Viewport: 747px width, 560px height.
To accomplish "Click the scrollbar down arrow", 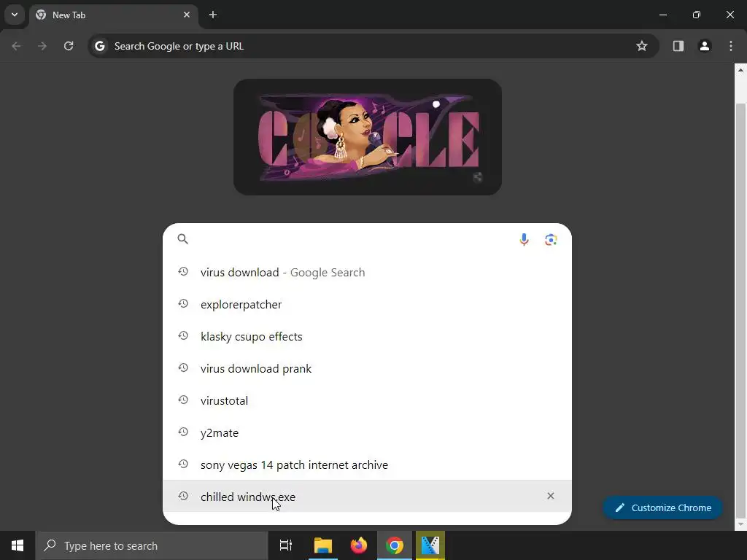I will click(741, 524).
